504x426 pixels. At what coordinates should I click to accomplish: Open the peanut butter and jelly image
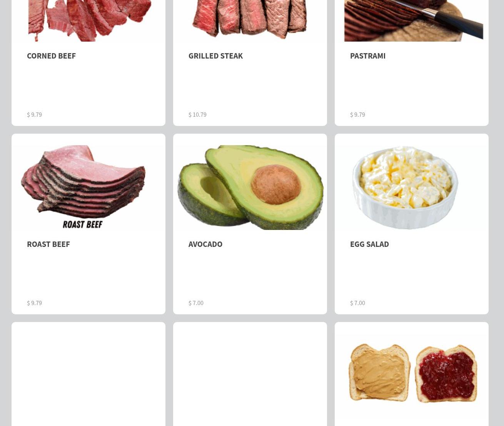[412, 376]
